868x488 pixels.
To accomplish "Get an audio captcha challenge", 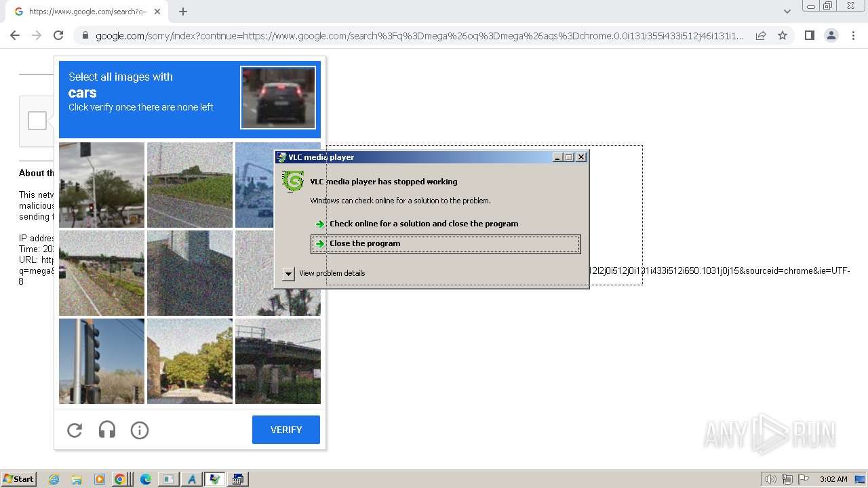I will point(107,430).
